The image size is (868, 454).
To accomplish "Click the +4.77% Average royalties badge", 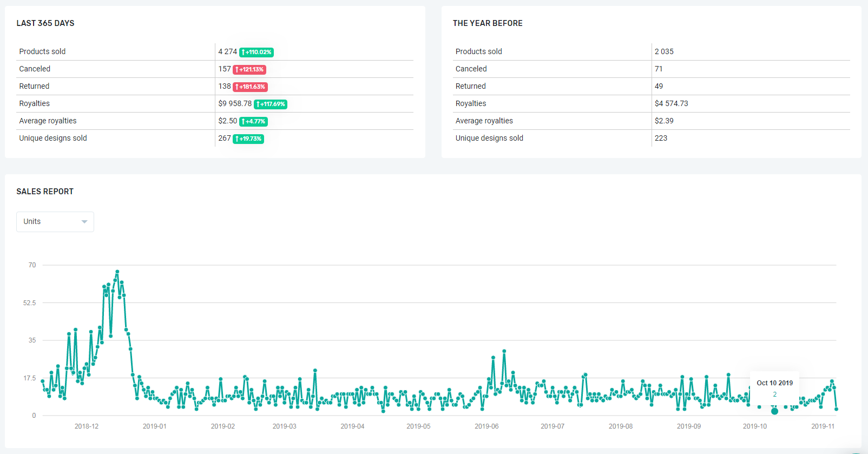I will click(x=253, y=122).
